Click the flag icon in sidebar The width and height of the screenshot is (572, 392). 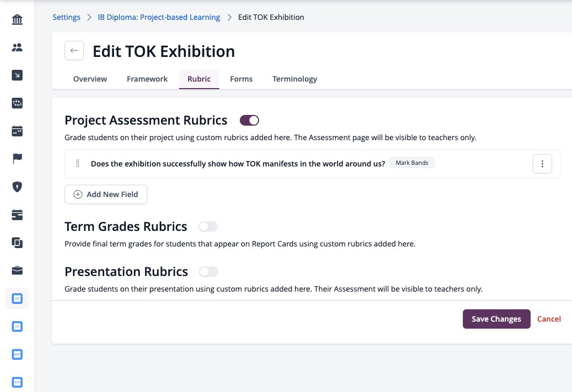(17, 159)
